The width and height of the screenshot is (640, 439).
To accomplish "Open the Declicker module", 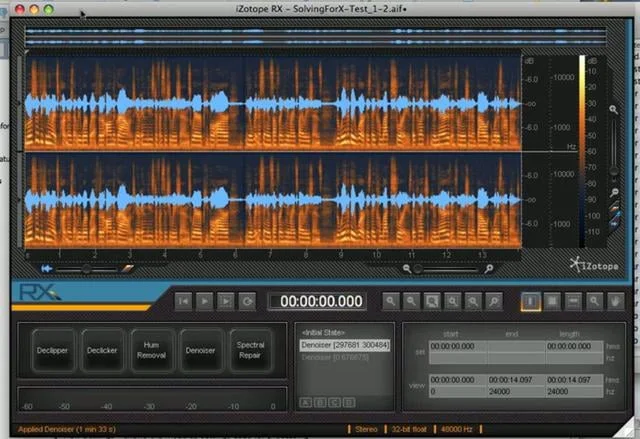I will click(102, 350).
